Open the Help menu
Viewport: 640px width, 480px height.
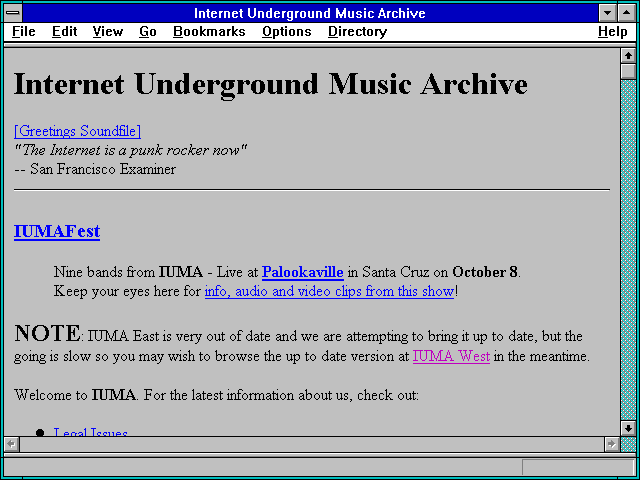click(x=613, y=32)
